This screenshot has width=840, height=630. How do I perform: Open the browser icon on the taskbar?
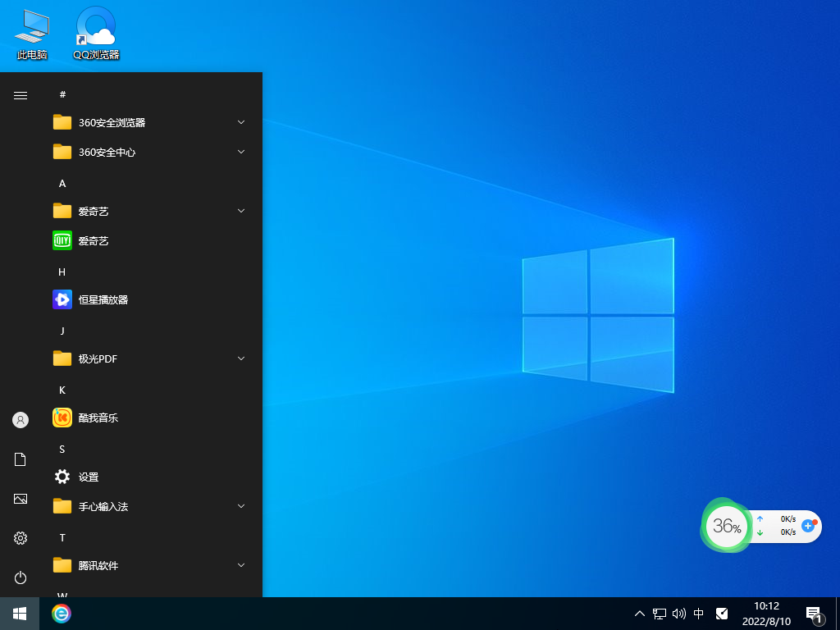pos(62,614)
